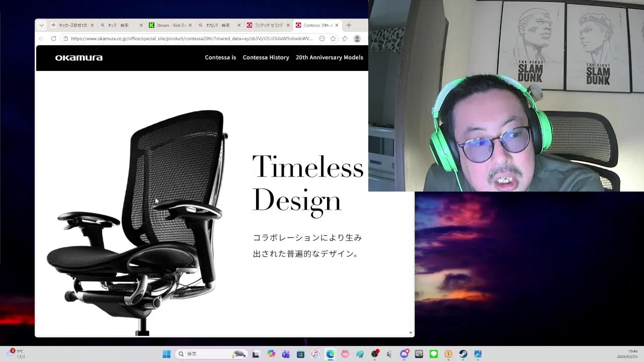Open the speaker icon app in taskbar
644x362 pixels.
pyautogui.click(x=389, y=354)
